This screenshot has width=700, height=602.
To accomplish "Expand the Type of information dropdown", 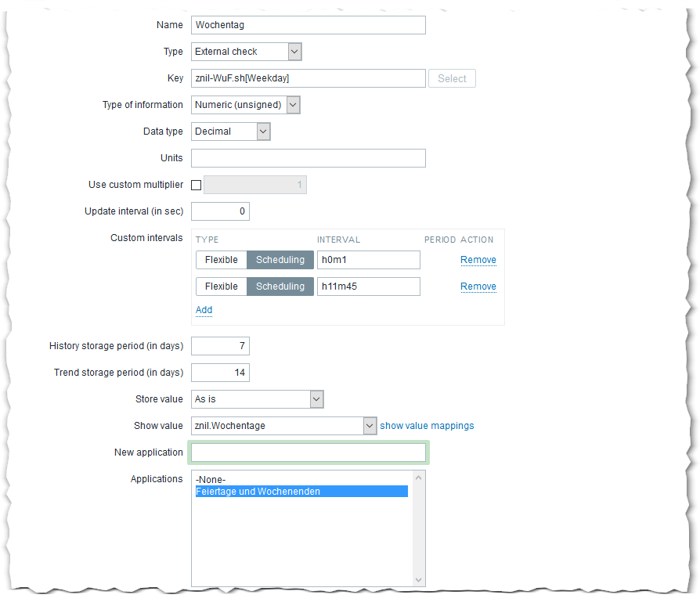I will 245,105.
